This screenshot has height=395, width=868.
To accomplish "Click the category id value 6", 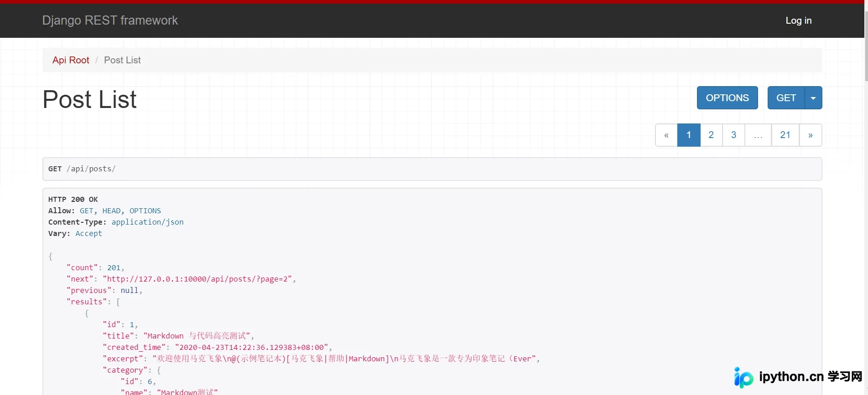I will coord(150,382).
